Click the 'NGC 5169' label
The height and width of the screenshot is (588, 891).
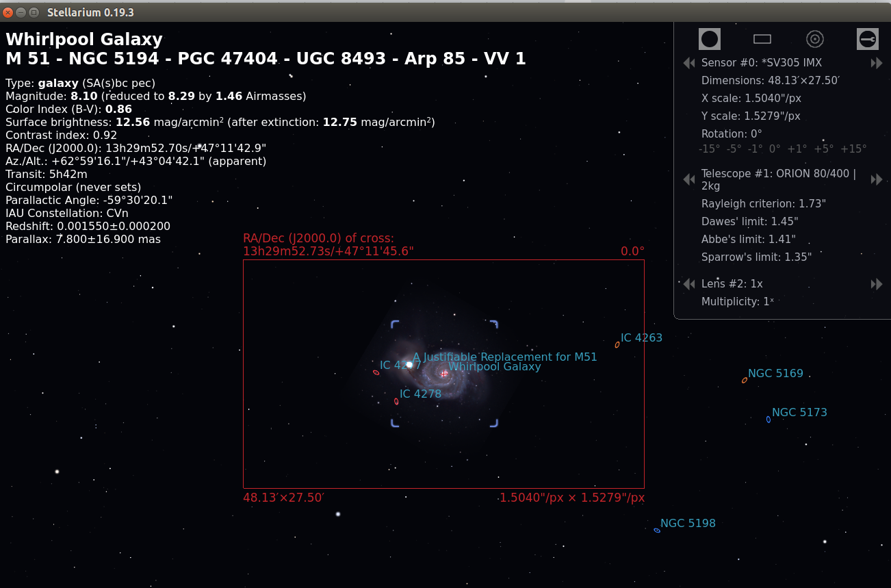coord(775,374)
